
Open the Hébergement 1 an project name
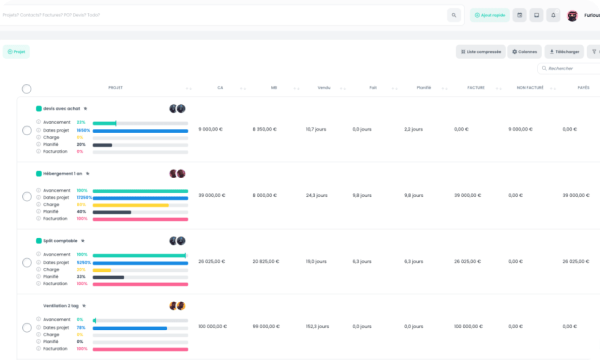62,174
